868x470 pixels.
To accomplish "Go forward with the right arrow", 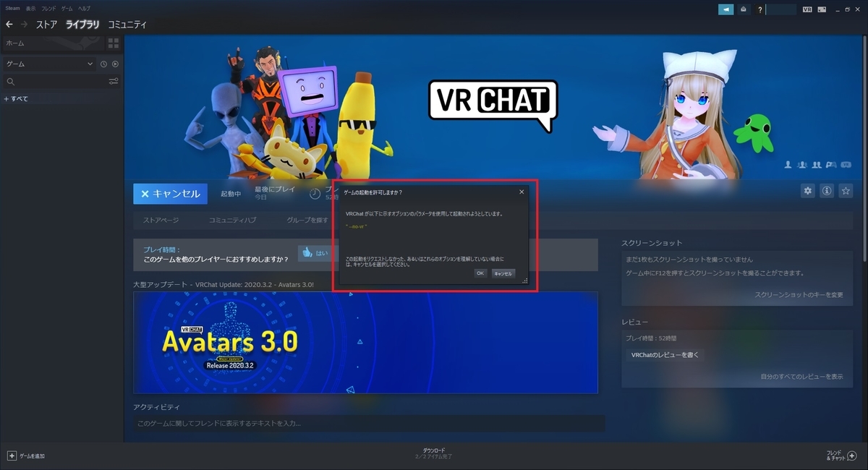I will [24, 24].
